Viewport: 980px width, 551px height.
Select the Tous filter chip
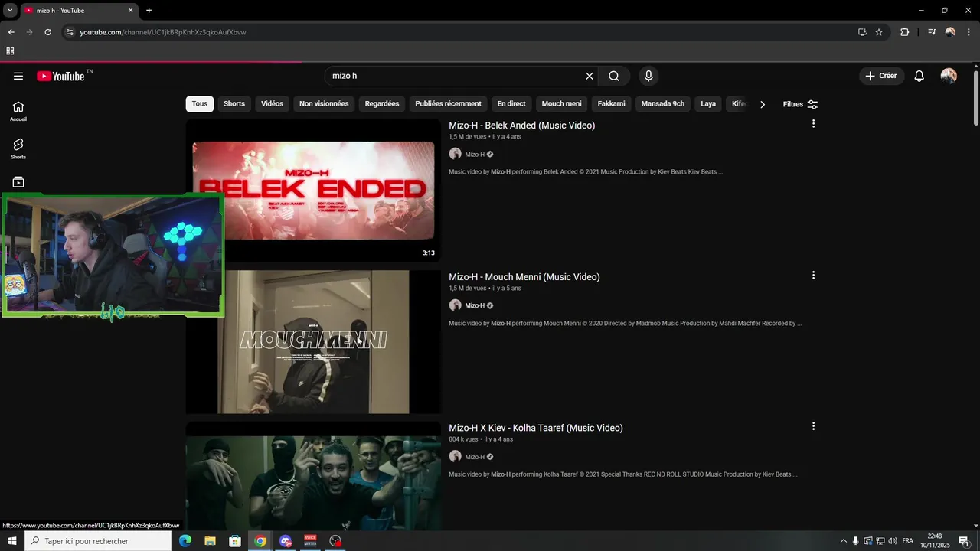coord(200,104)
